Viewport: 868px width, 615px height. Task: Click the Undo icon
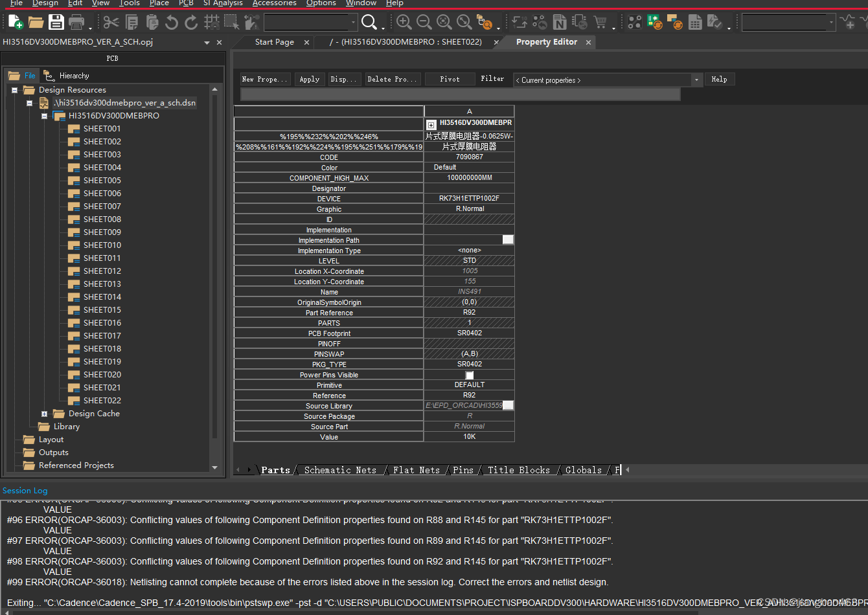170,21
